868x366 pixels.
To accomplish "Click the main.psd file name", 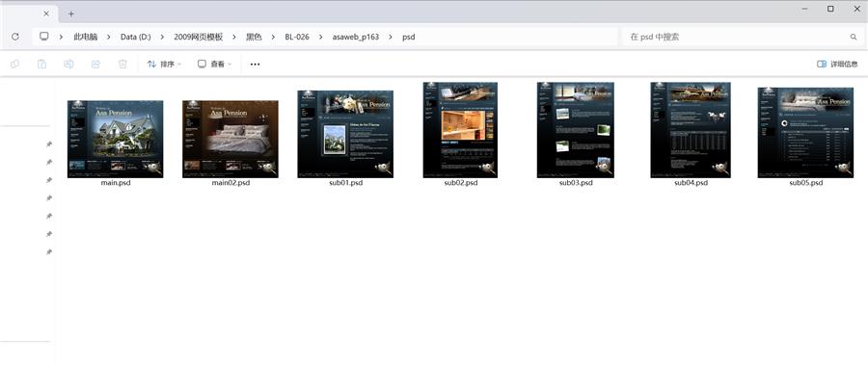I will click(x=116, y=182).
